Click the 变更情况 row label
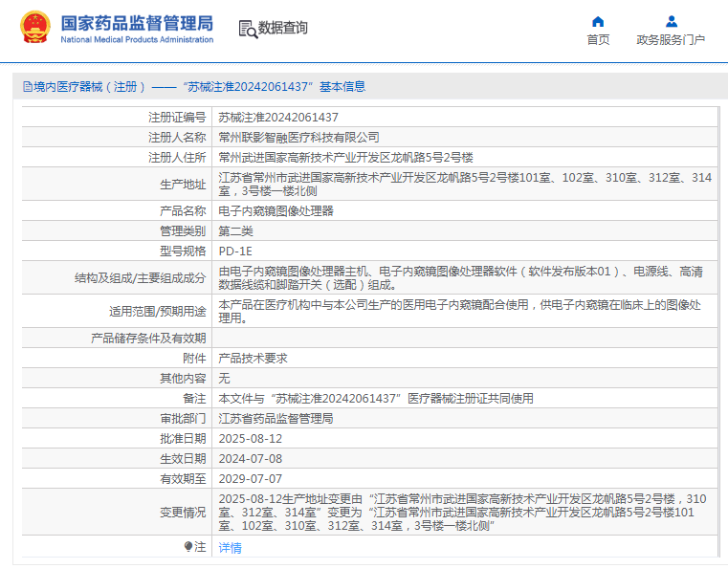The height and width of the screenshot is (569, 728). (x=182, y=513)
